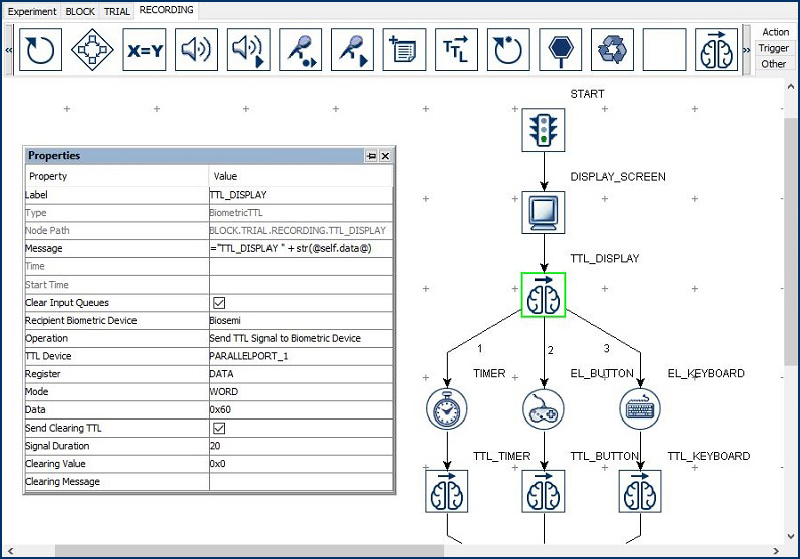Close the Properties panel
This screenshot has width=800, height=559.
click(x=385, y=156)
